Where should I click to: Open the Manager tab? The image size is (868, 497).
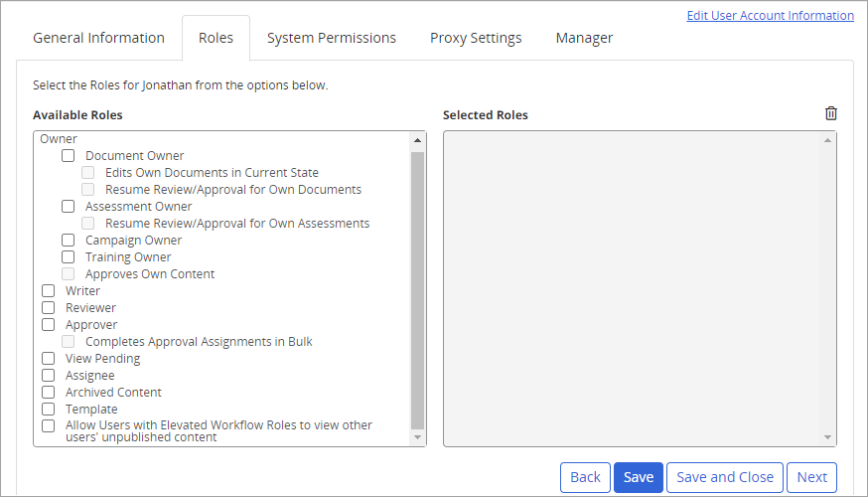[x=584, y=38]
